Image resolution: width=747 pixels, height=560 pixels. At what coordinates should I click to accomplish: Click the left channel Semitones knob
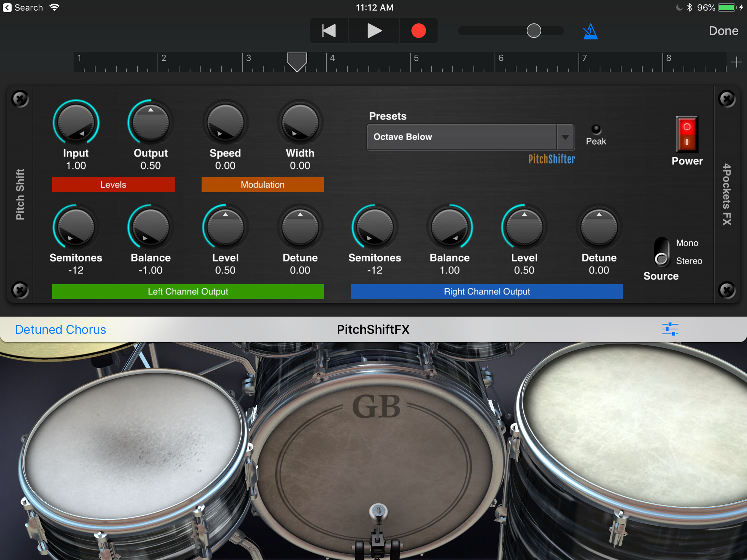[x=76, y=227]
